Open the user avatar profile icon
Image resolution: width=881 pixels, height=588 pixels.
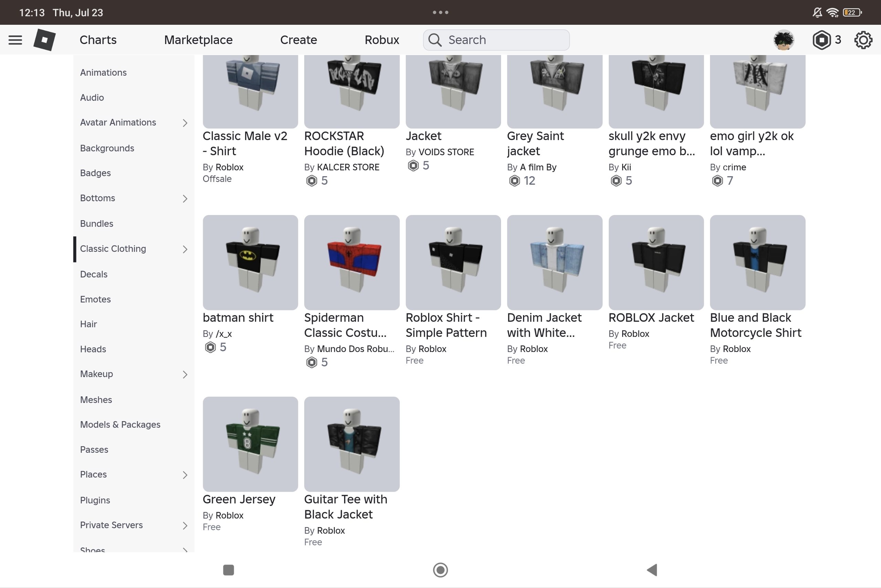click(x=784, y=40)
